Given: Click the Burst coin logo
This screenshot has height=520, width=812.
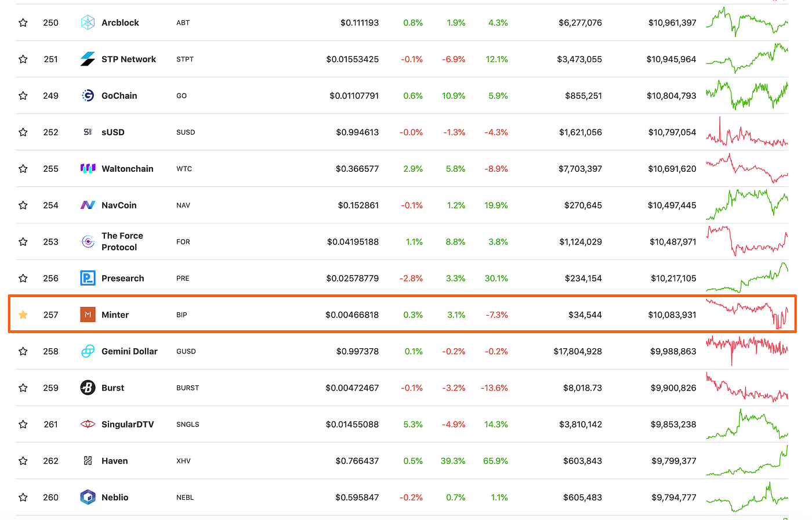Looking at the screenshot, I should click(88, 388).
